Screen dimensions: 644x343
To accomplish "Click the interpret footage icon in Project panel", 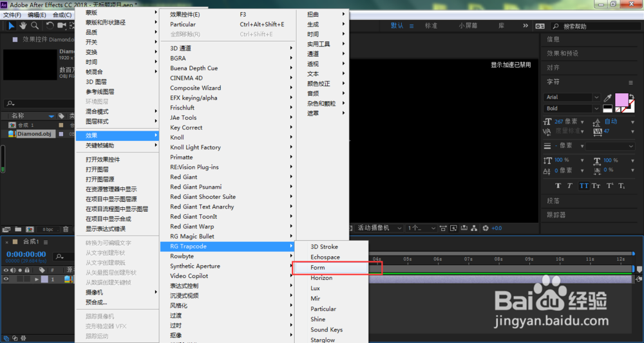I will point(6,229).
